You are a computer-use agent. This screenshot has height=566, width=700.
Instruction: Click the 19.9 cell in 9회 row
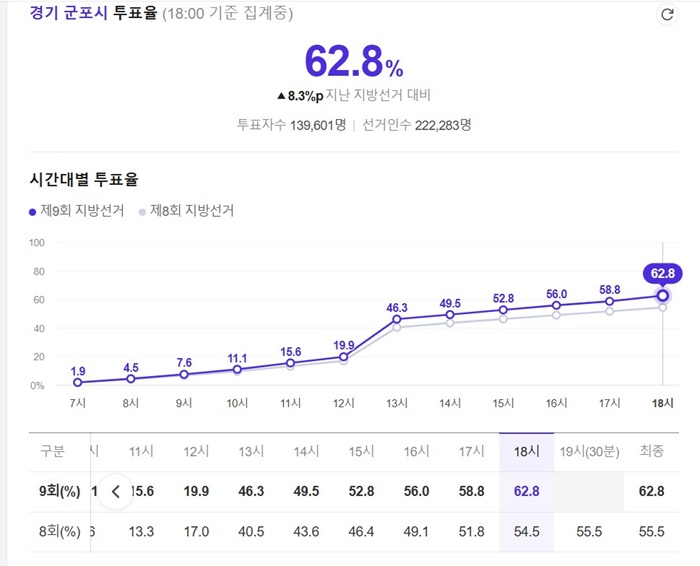pyautogui.click(x=196, y=491)
